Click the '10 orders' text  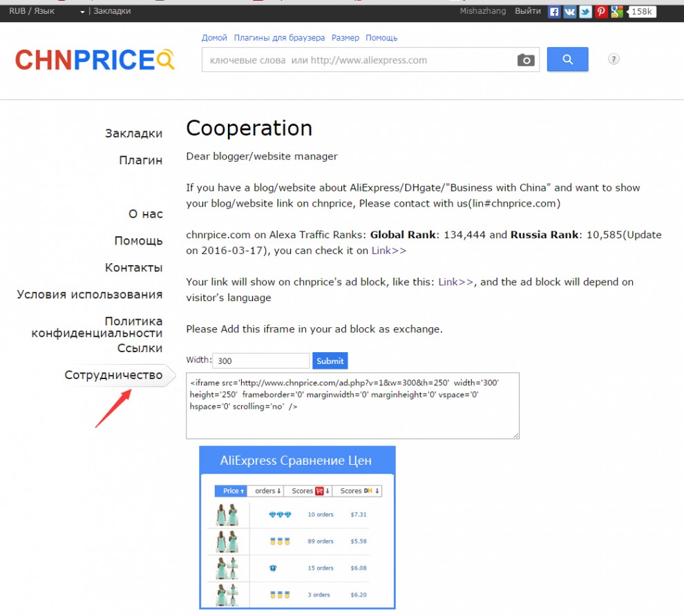click(321, 514)
